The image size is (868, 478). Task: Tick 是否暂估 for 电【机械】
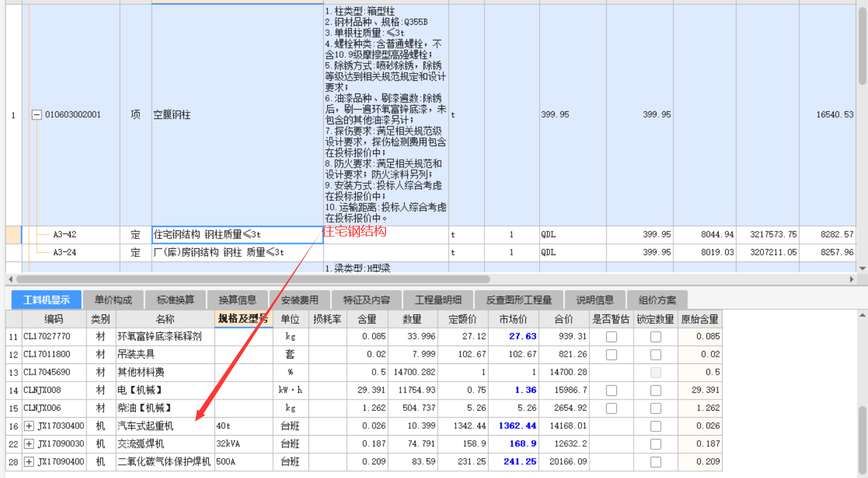612,390
